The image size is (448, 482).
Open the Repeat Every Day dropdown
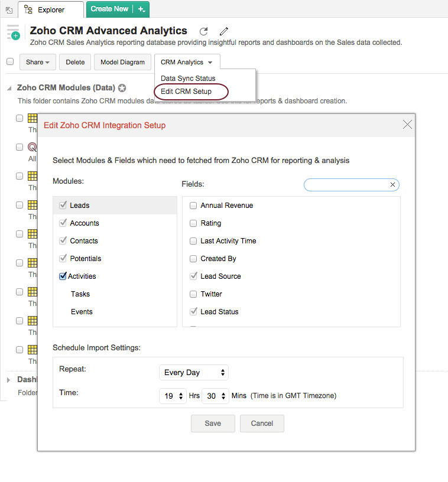(194, 373)
